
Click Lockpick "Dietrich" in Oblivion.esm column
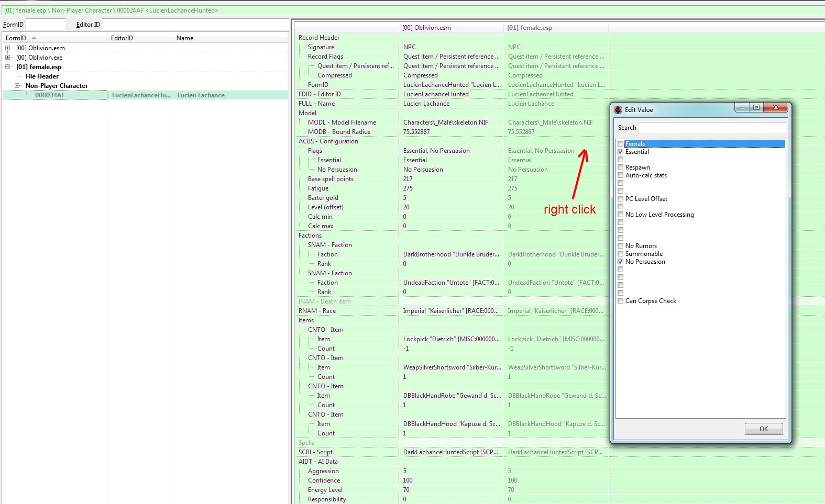coord(451,339)
